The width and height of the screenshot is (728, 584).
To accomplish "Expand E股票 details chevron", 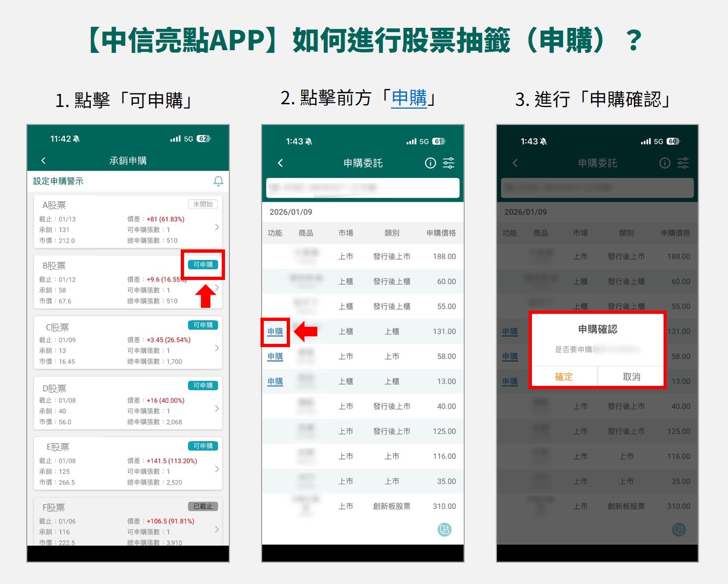I will click(x=217, y=469).
